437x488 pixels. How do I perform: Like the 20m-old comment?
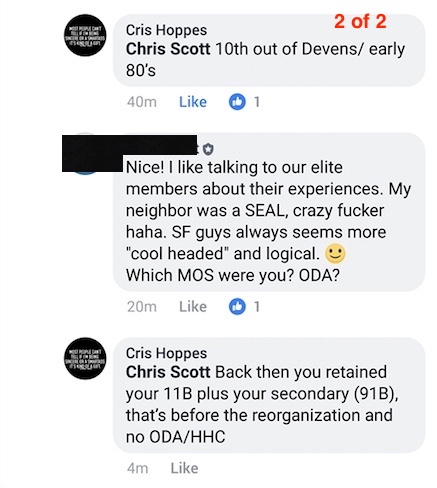pos(193,306)
